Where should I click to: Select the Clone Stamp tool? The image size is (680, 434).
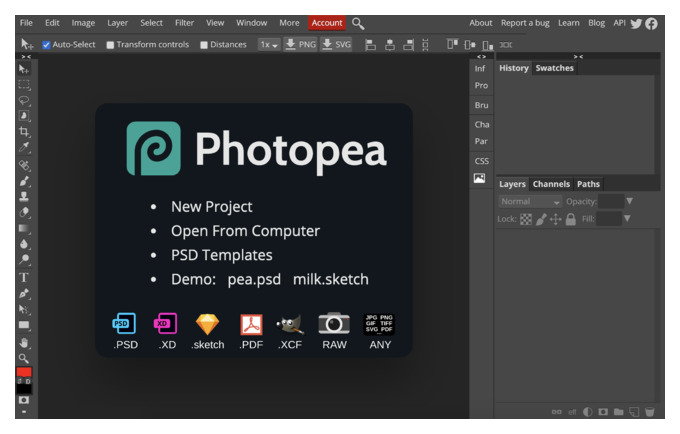click(x=24, y=196)
